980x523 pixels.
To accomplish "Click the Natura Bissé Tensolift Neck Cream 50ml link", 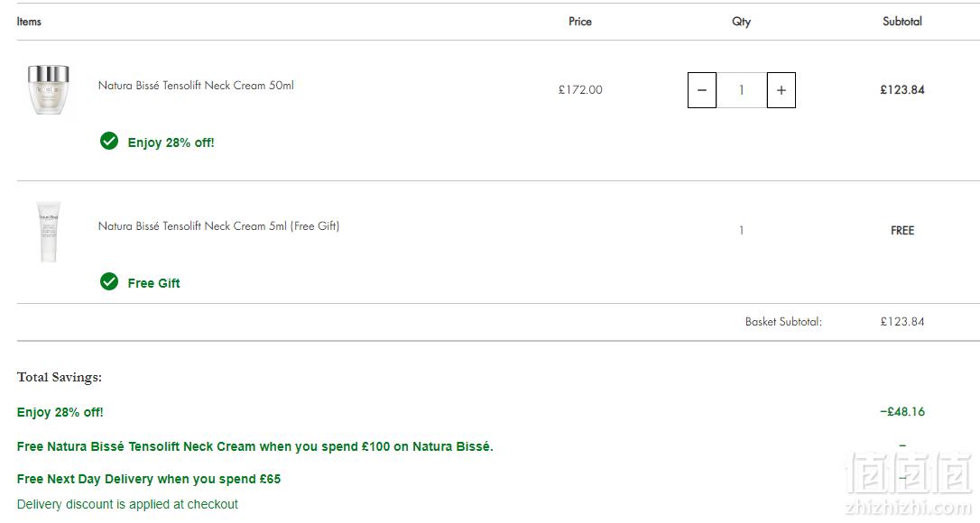I will [196, 85].
